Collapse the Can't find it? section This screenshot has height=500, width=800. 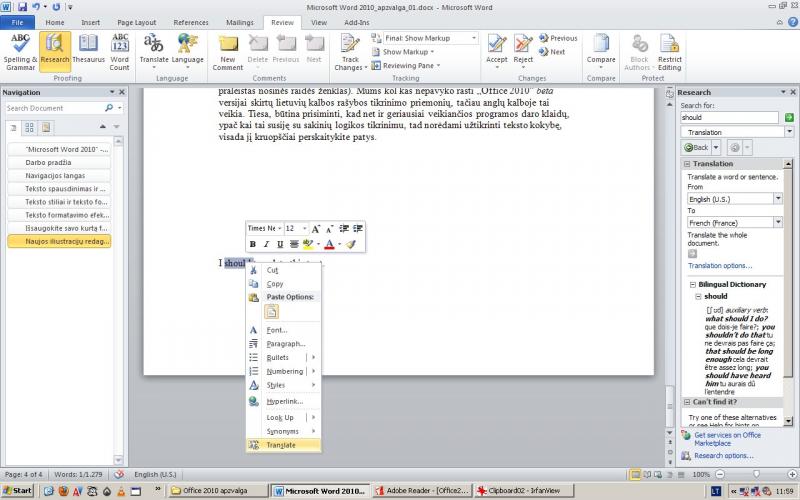(x=687, y=402)
